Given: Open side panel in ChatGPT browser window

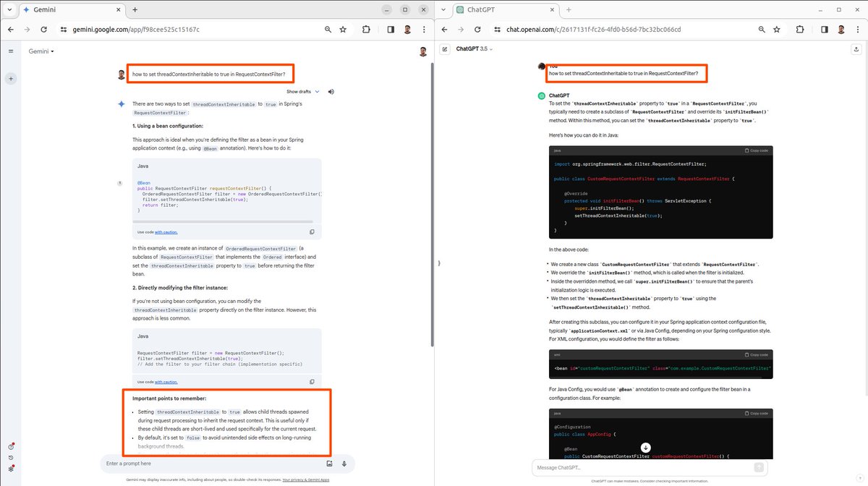Looking at the screenshot, I should coord(824,30).
